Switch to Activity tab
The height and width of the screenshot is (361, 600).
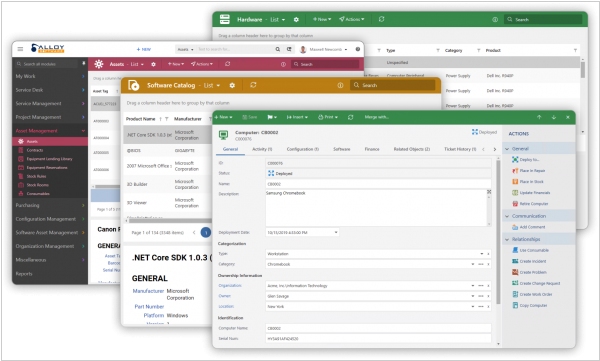coord(262,149)
